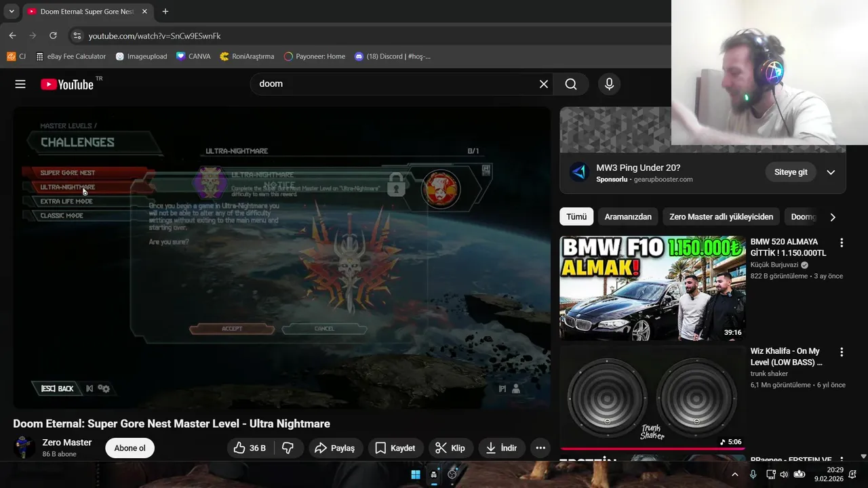Open Wiz Khalifa On My Level title
Image resolution: width=868 pixels, height=488 pixels.
pos(787,357)
